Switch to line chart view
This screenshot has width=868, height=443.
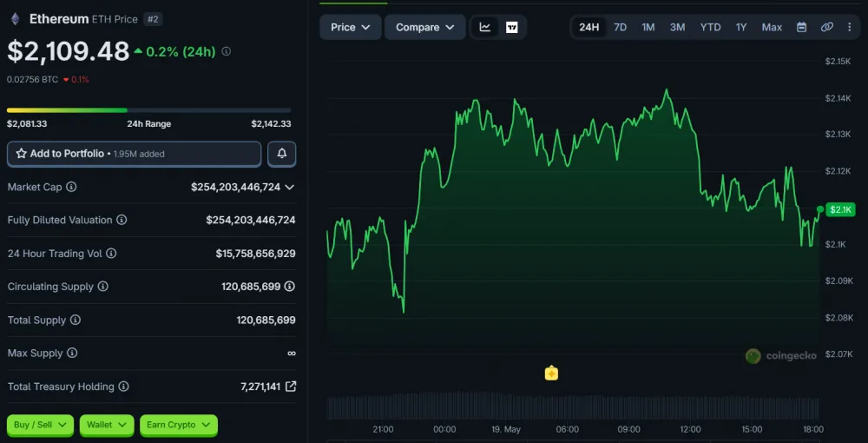(485, 27)
